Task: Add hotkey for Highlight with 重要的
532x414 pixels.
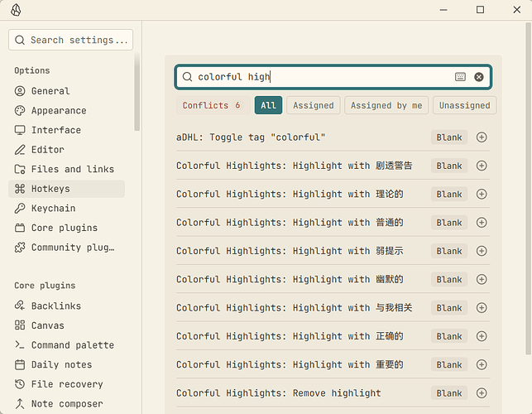Action: (482, 364)
